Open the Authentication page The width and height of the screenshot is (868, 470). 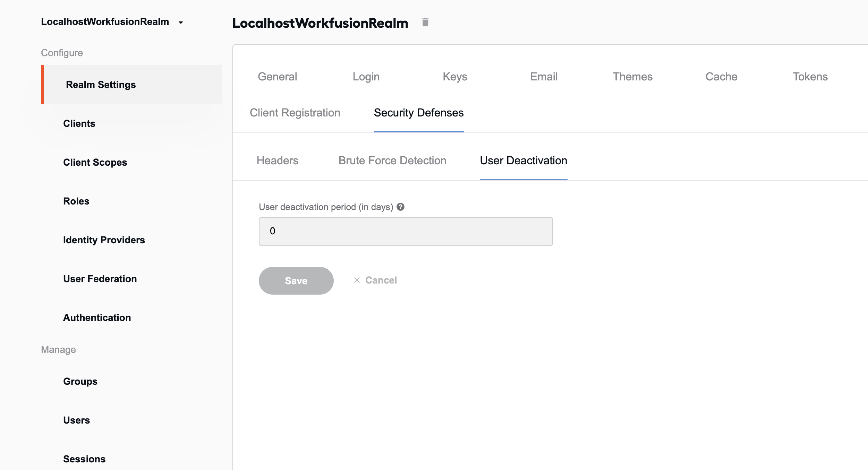tap(97, 317)
